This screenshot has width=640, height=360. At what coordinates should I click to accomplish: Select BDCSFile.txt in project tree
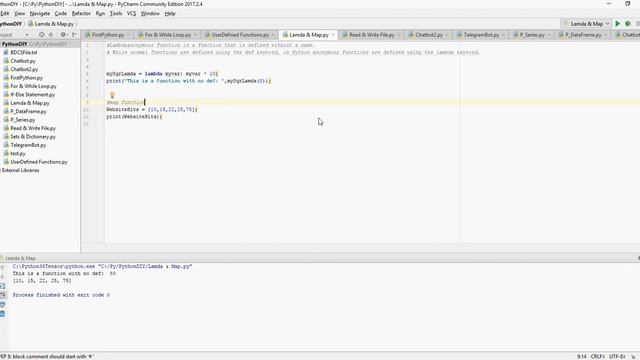tap(24, 52)
